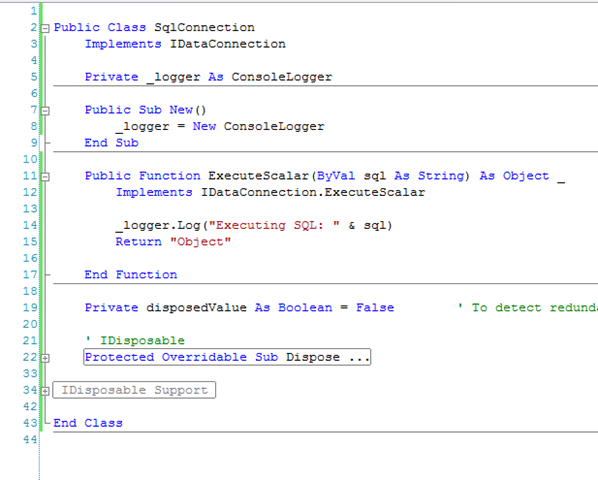Screen dimensions: 598x480
Task: Click the string "Object" on line 15
Action: tap(200, 242)
